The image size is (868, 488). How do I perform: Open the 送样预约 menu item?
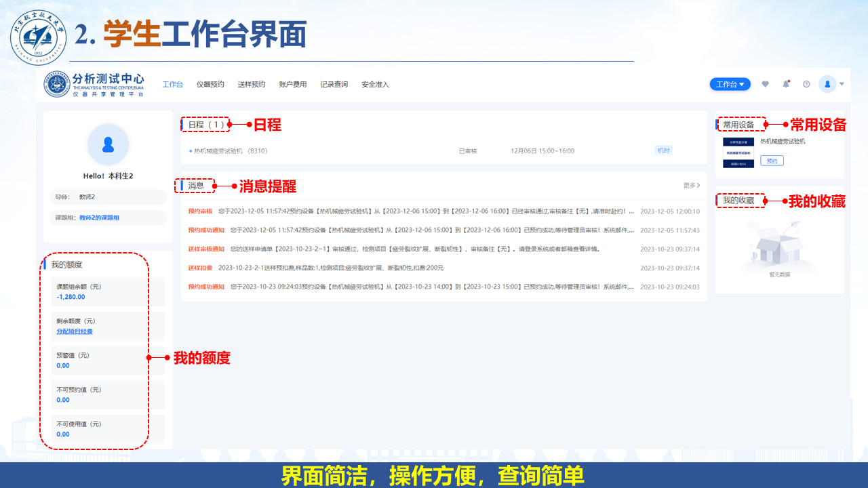(252, 85)
